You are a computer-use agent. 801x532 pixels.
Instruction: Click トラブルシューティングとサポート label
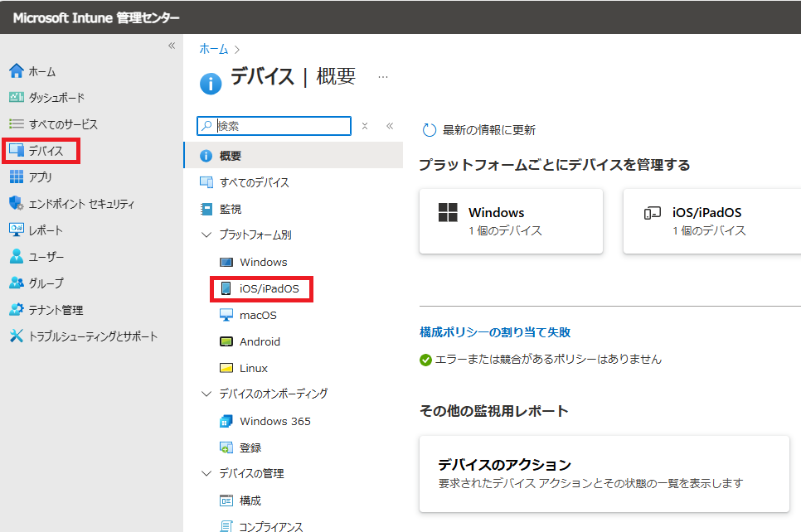tap(93, 336)
